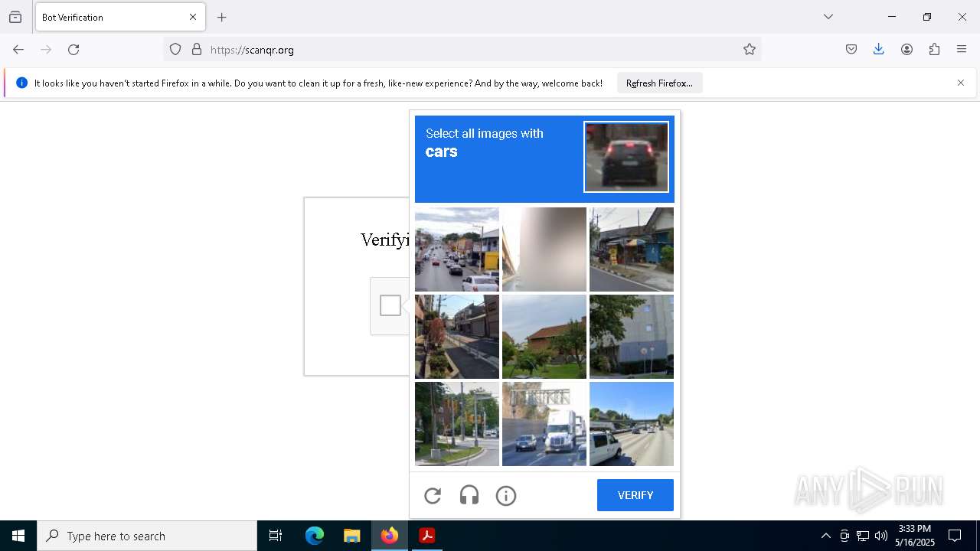Open the Windows notification center
Screen dimensions: 980x551
pyautogui.click(x=955, y=536)
